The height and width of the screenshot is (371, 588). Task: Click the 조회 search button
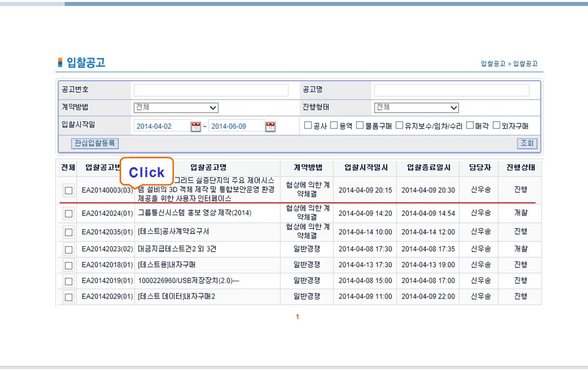[527, 143]
